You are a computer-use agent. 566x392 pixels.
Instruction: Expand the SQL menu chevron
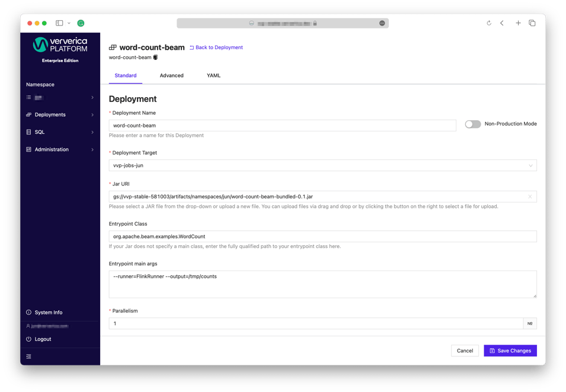(92, 132)
